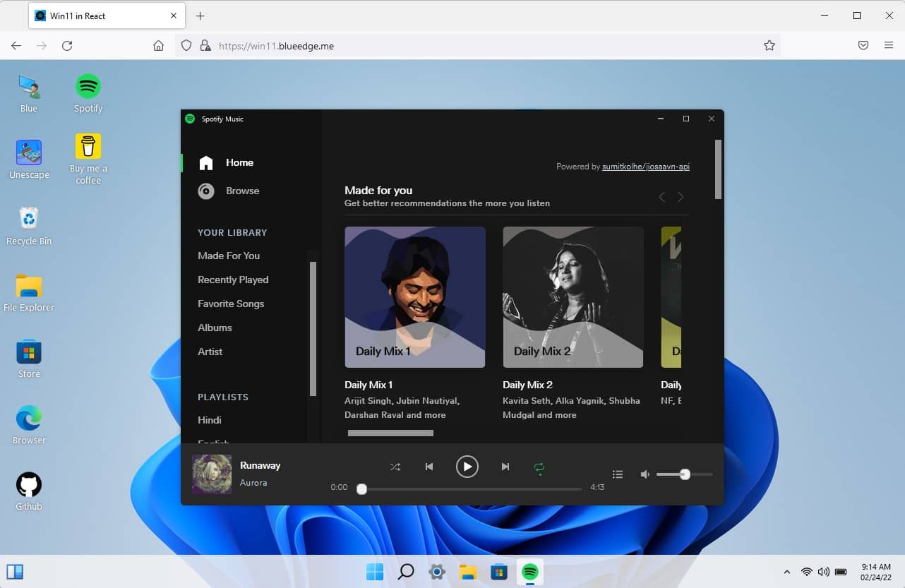Click the Daily Mix 1 title text
The width and height of the screenshot is (905, 588).
coord(368,385)
